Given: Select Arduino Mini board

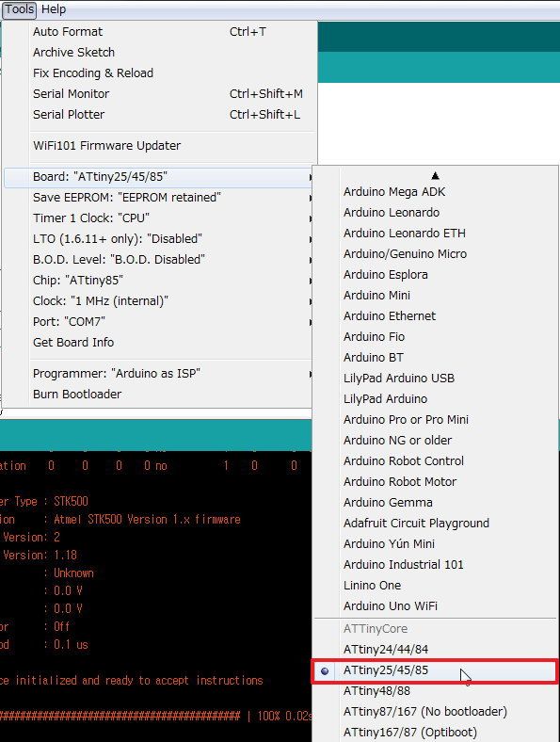Looking at the screenshot, I should pyautogui.click(x=436, y=296).
